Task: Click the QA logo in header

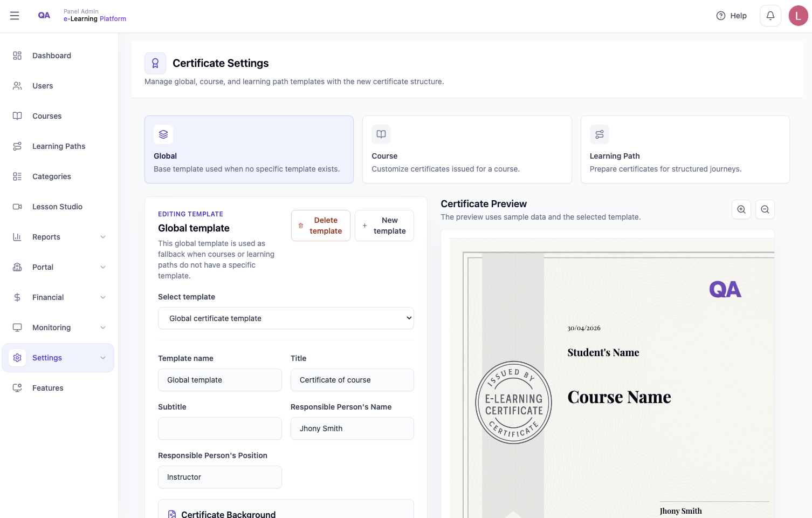Action: click(44, 15)
